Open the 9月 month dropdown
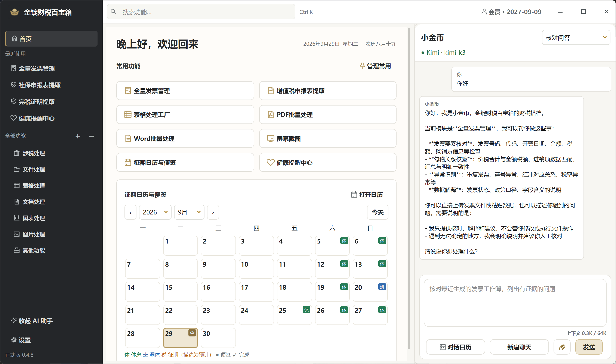616x364 pixels. [x=189, y=212]
